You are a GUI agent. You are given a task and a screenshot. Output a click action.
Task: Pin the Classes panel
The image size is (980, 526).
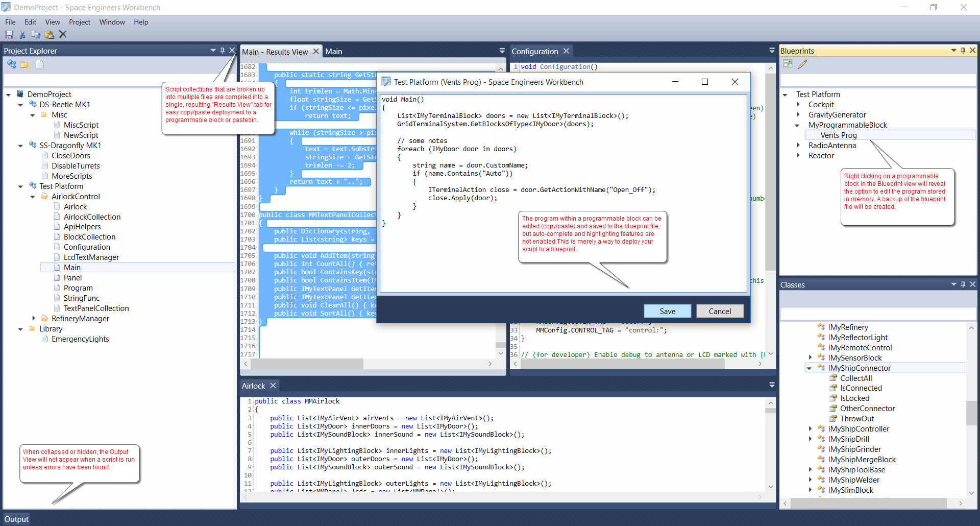coord(963,284)
